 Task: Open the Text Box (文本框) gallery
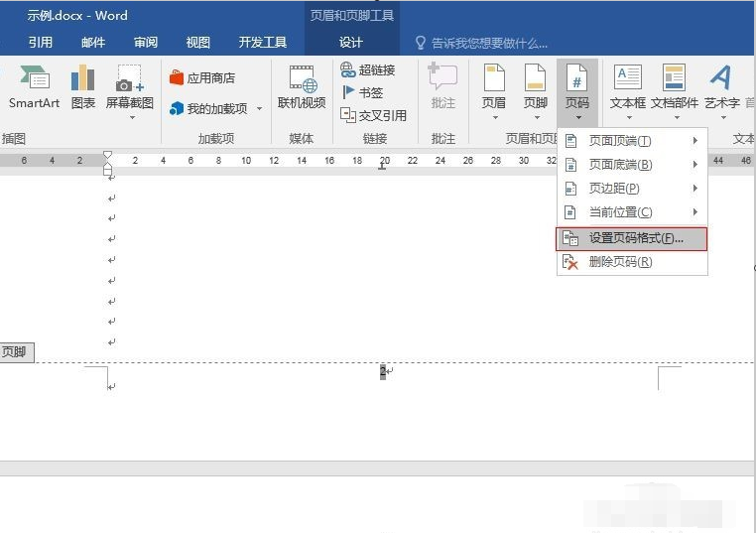(x=628, y=91)
